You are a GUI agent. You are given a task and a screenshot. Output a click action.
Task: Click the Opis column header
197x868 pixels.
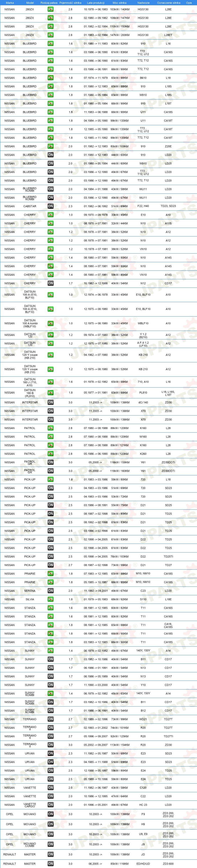(x=189, y=3)
